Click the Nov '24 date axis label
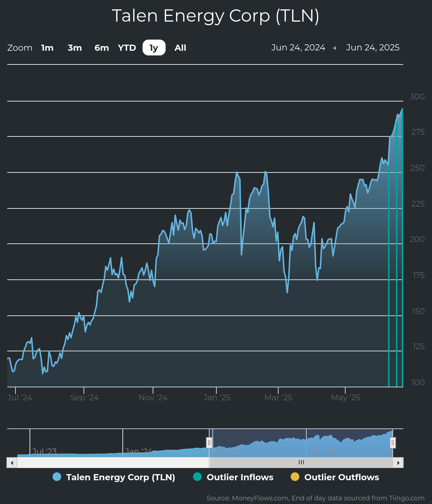This screenshot has height=504, width=432. point(153,397)
